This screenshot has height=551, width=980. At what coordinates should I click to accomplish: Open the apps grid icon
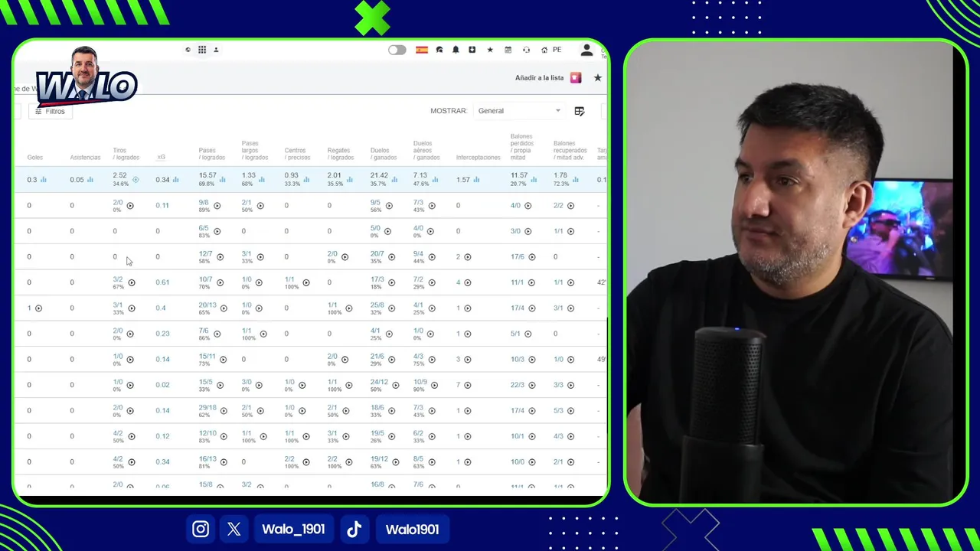pos(202,50)
